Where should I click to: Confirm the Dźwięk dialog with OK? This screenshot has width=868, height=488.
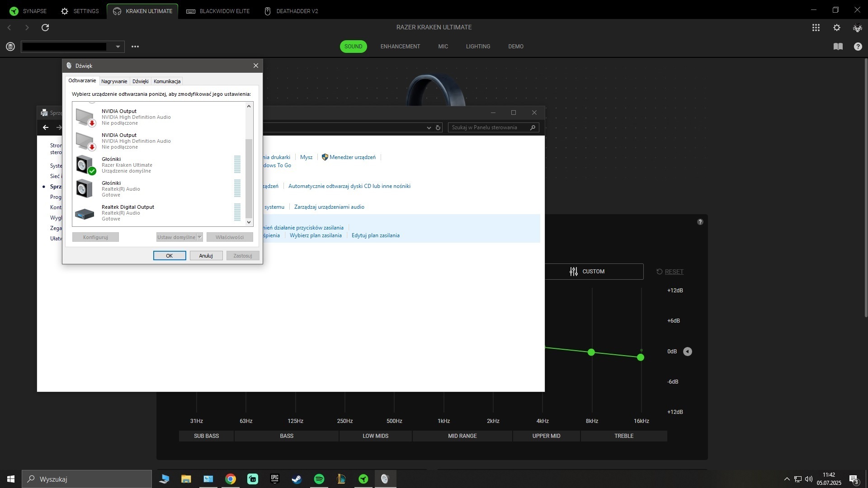170,256
